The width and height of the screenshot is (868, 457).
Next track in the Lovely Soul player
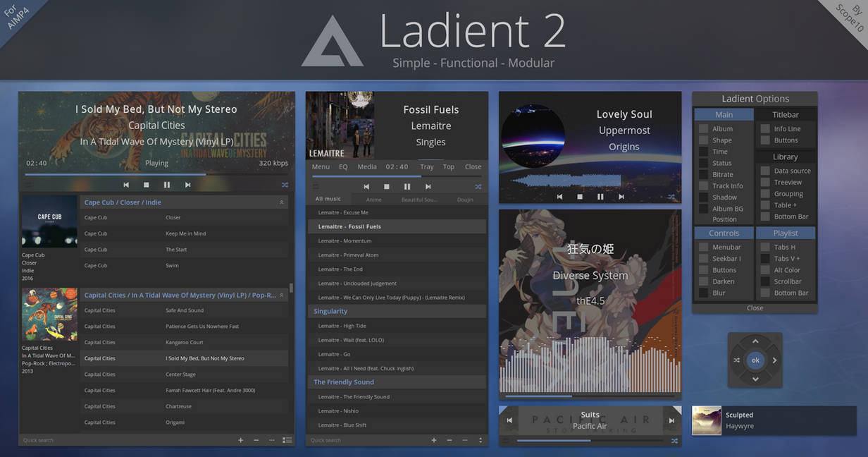click(x=621, y=197)
